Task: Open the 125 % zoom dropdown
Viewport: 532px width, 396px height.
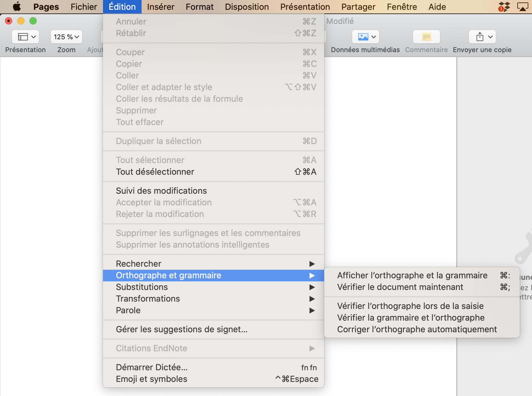Action: [66, 37]
